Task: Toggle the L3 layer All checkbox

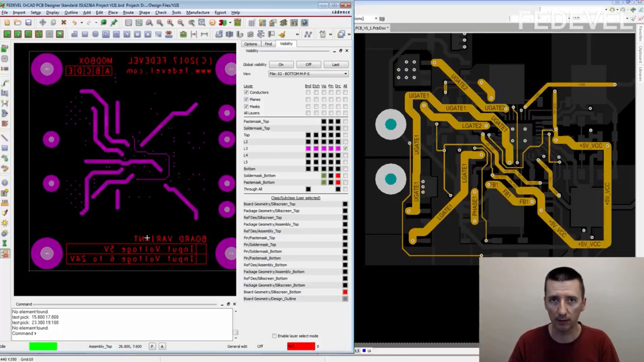Action: coord(345,149)
